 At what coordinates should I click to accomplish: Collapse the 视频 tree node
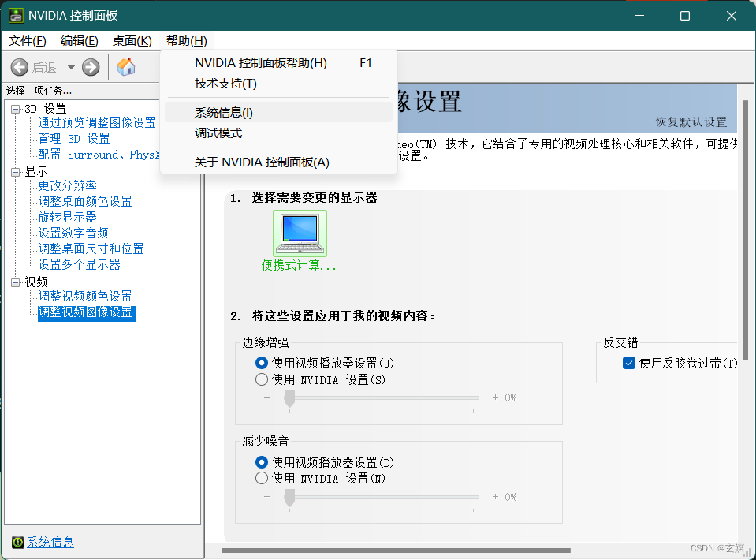tap(16, 282)
